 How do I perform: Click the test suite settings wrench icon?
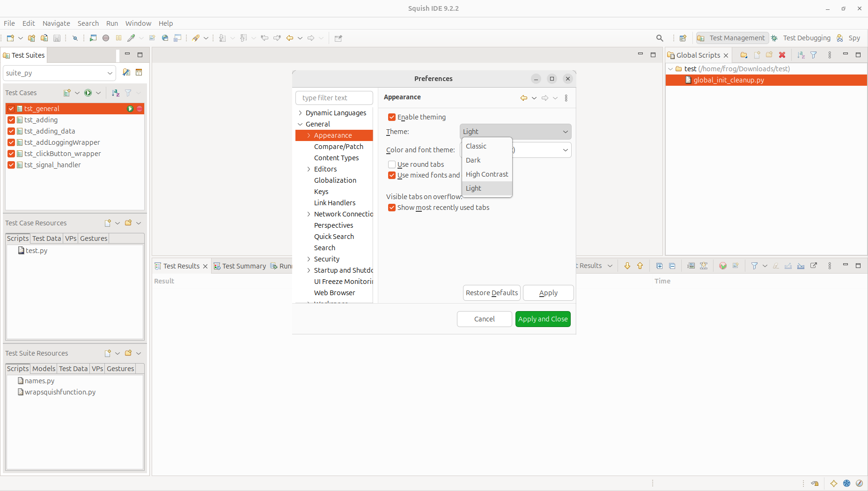point(126,72)
